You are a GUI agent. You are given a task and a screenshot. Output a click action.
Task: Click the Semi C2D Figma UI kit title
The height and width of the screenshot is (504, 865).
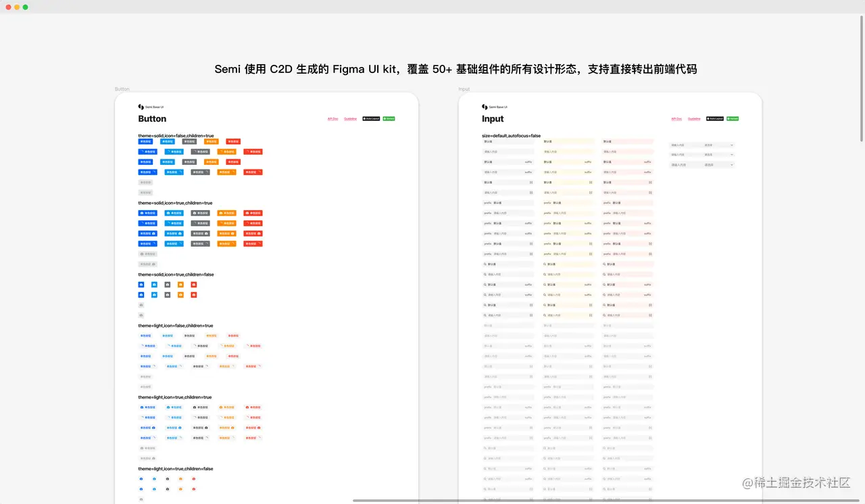tap(455, 69)
